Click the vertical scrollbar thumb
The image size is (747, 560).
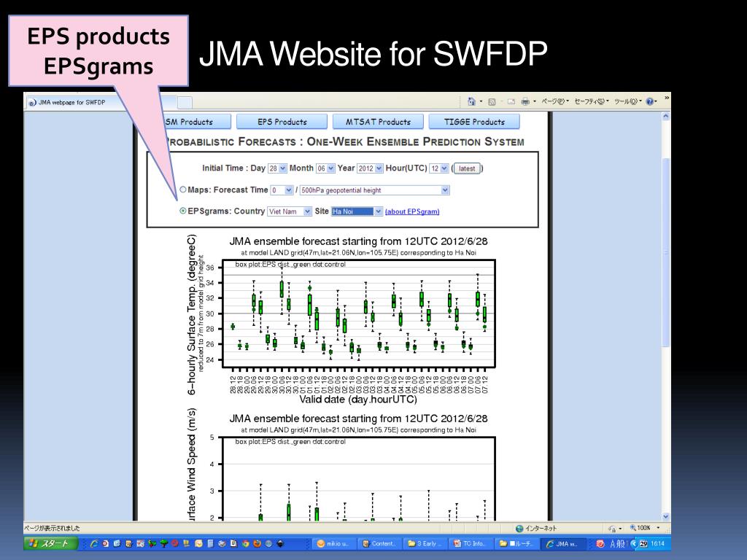pyautogui.click(x=666, y=252)
